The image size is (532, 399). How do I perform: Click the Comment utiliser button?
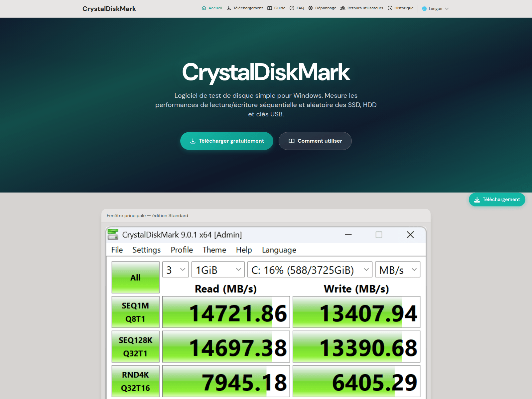(315, 141)
